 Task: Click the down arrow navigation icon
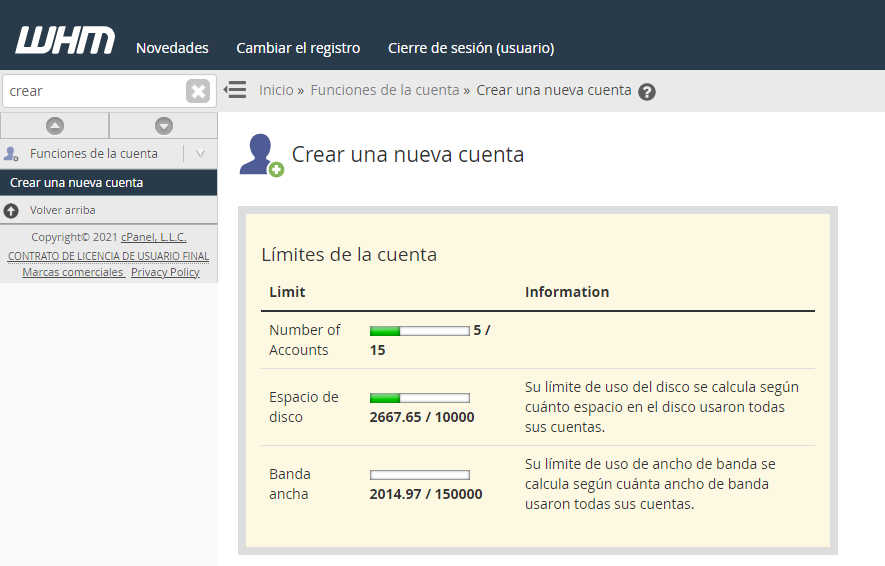164,126
